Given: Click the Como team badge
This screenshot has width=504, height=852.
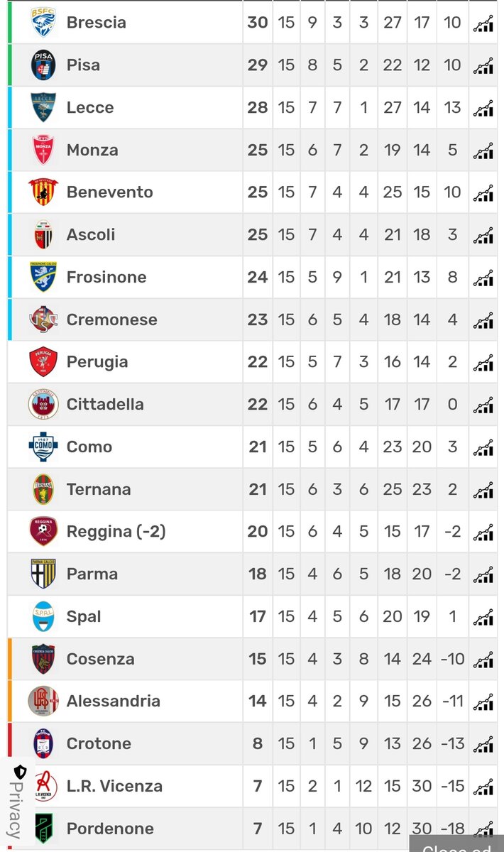Looking at the screenshot, I should [43, 447].
